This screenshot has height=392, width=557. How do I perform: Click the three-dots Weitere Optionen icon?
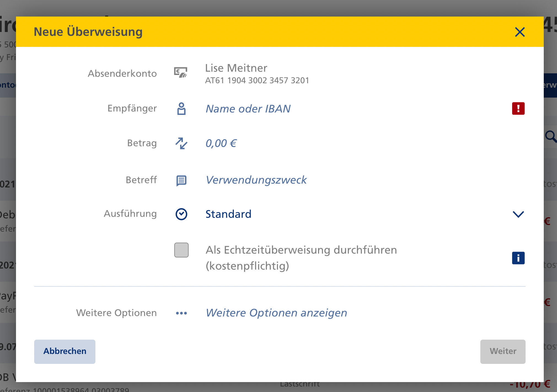[181, 313]
